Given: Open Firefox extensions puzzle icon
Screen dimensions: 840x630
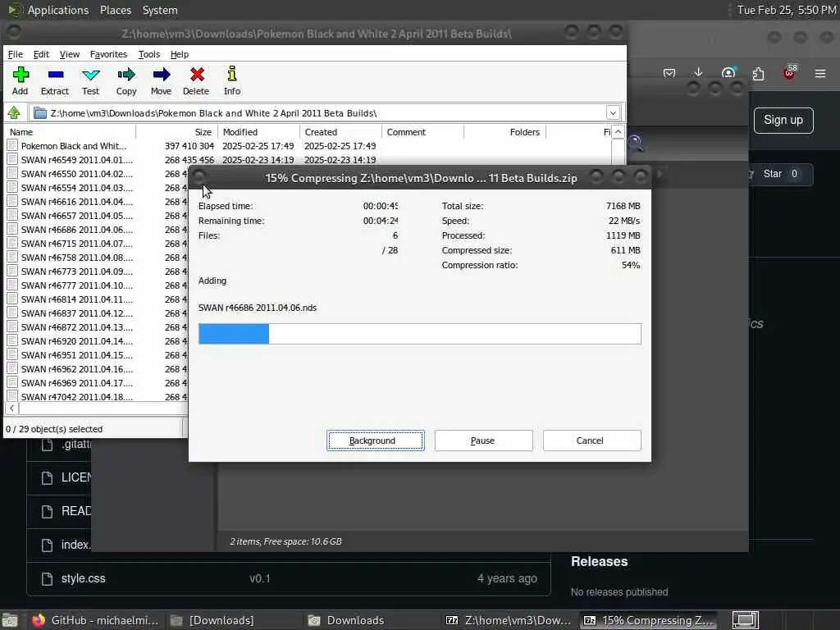Looking at the screenshot, I should 758,73.
